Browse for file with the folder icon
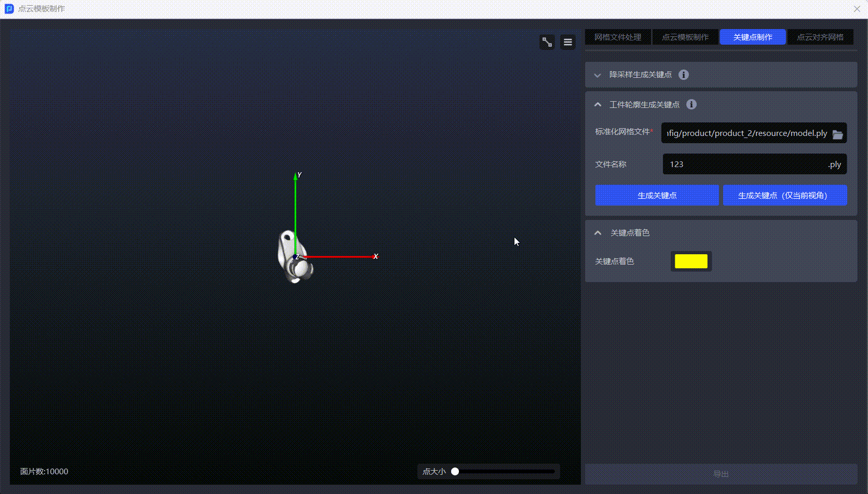Image resolution: width=868 pixels, height=494 pixels. tap(837, 134)
